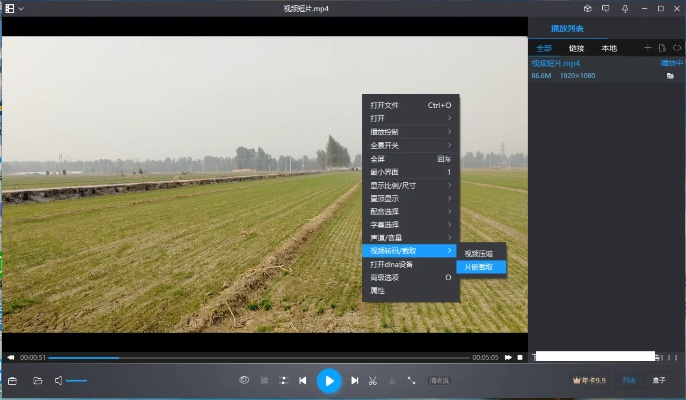686x400 pixels.
Task: Choose 视频压缩 from the submenu
Action: pyautogui.click(x=481, y=253)
